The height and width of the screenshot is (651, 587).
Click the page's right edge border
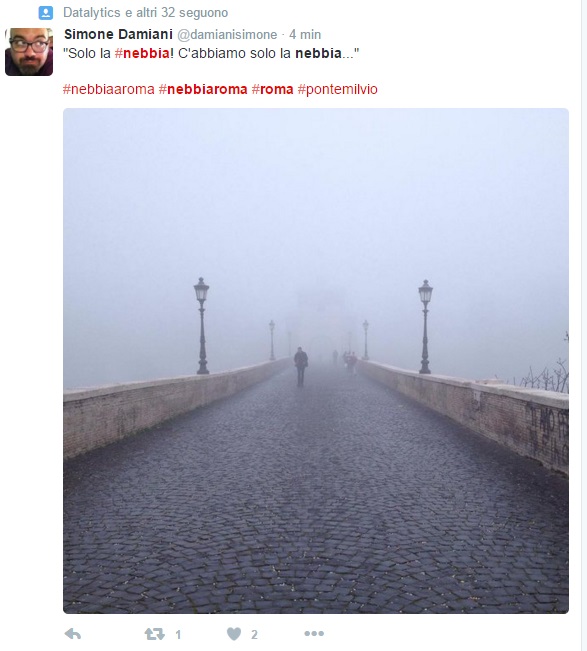pos(581,326)
